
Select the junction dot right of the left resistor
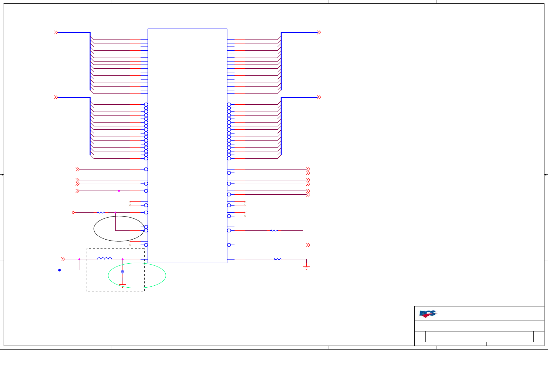coord(115,213)
